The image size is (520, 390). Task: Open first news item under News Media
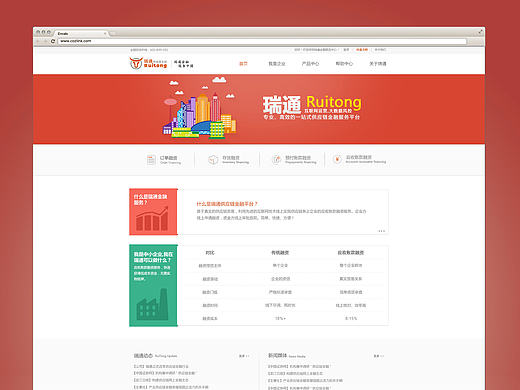click(299, 366)
